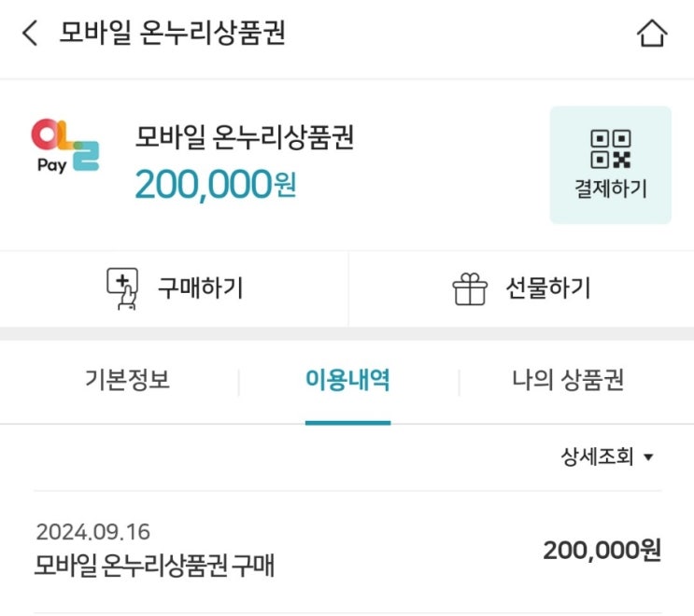694x616 pixels.
Task: Tap the 모바일 온누리상품권 name beside OL Pay logo
Action: tap(245, 137)
